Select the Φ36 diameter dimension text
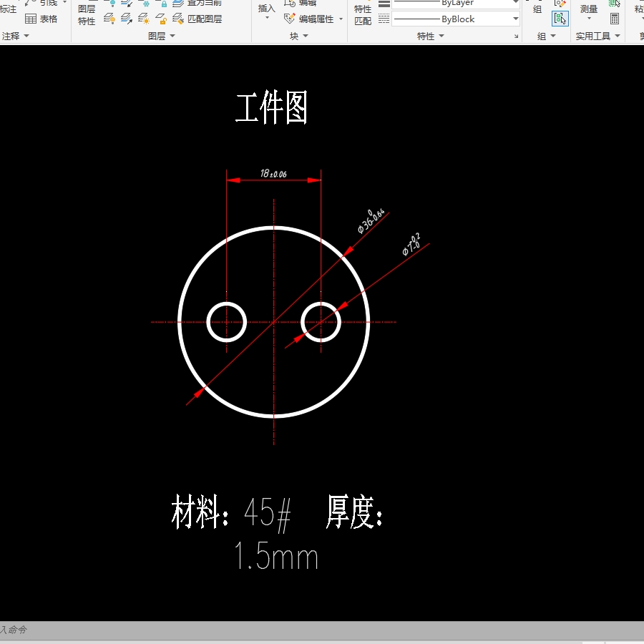The width and height of the screenshot is (644, 644). click(371, 220)
